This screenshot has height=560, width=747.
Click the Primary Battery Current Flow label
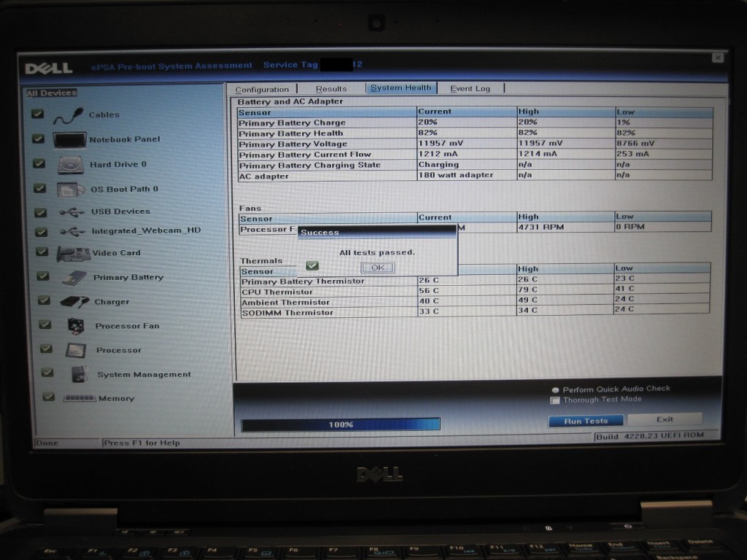[x=305, y=155]
